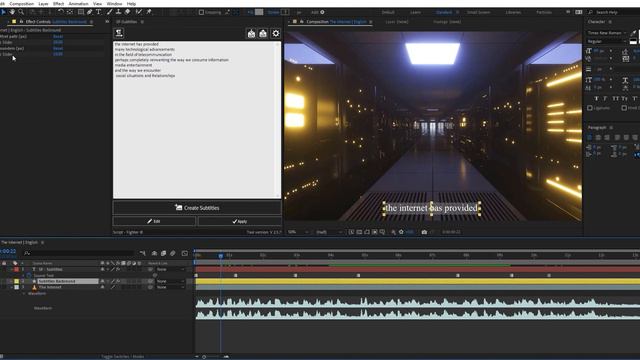Open parent dropdown for The Internet layer
Image resolution: width=640 pixels, height=360 pixels.
(x=171, y=287)
